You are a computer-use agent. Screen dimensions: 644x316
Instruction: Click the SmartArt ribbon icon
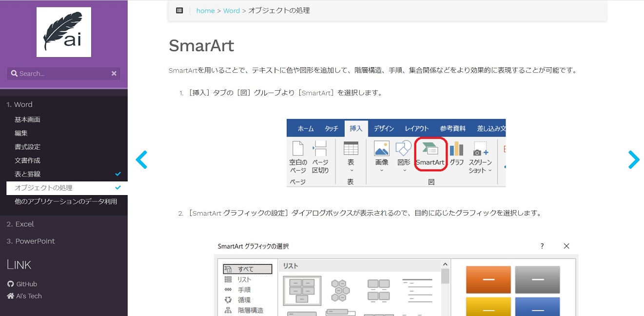coord(430,154)
